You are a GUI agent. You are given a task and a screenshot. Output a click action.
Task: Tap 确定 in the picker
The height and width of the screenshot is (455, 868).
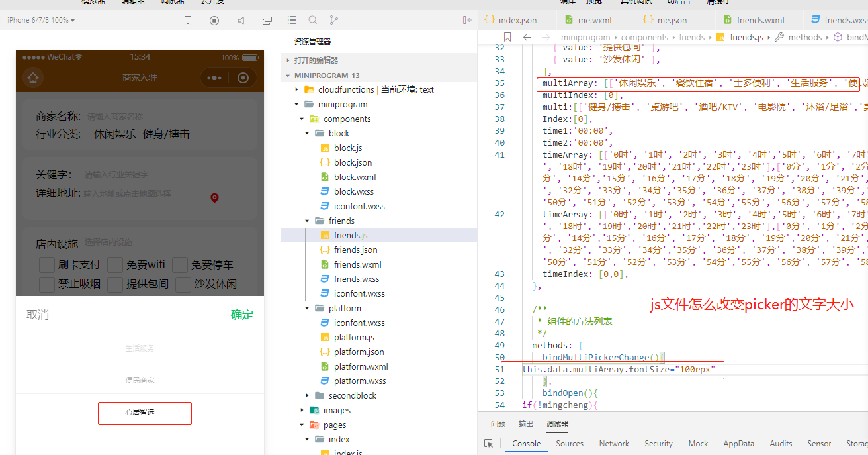(242, 315)
